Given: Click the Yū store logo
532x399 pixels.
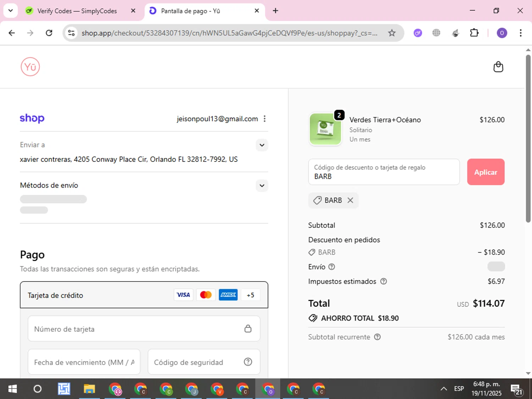Looking at the screenshot, I should click(x=30, y=67).
